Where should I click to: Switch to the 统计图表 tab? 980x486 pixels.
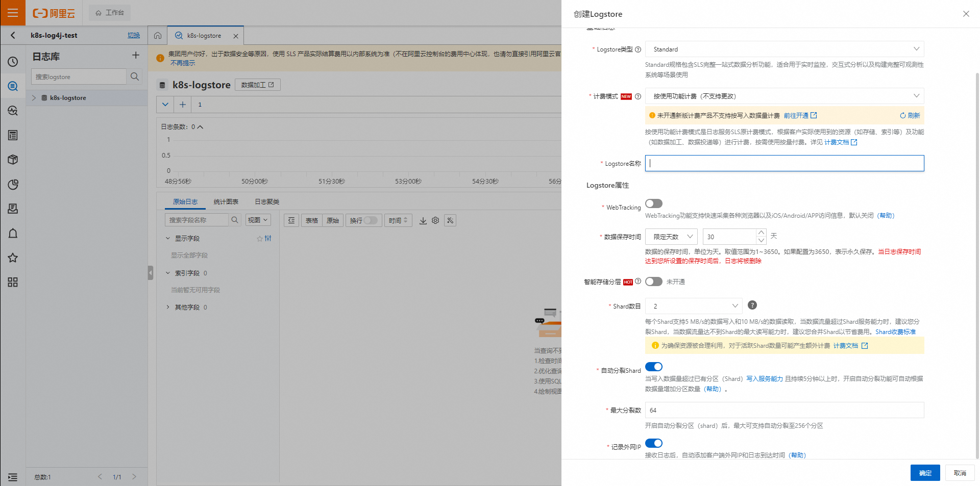click(x=226, y=202)
